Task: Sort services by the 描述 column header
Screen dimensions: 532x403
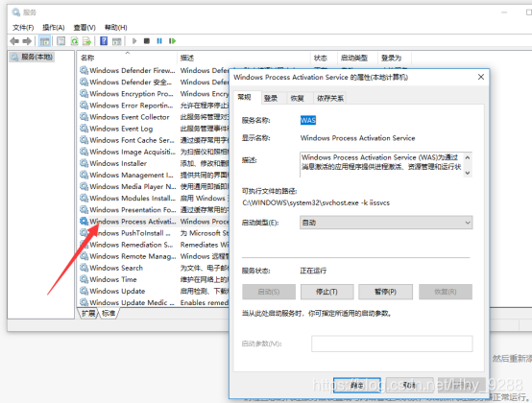Action: pyautogui.click(x=244, y=58)
